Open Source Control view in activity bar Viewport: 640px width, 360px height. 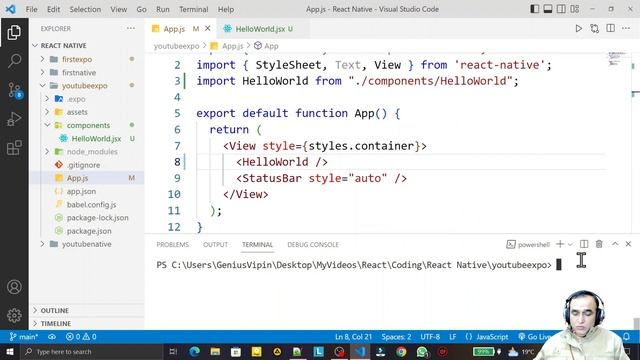click(14, 90)
